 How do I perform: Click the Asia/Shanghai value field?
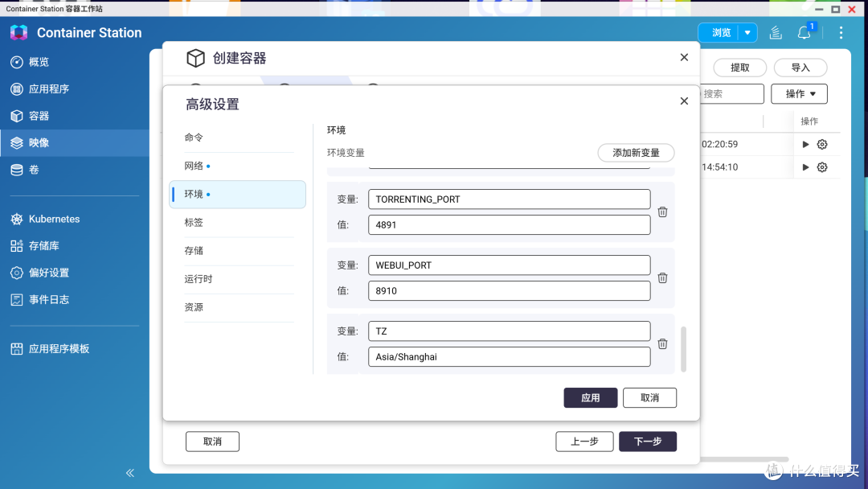(x=510, y=356)
